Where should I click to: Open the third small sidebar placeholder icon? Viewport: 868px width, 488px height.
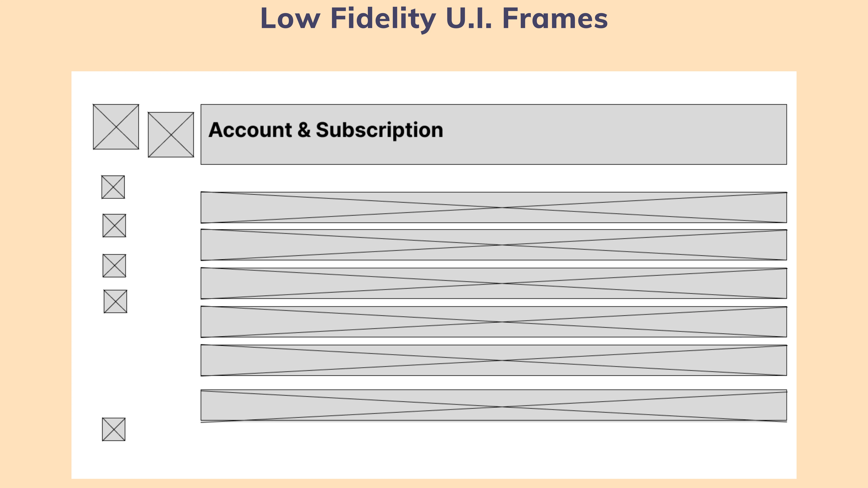[x=114, y=266]
